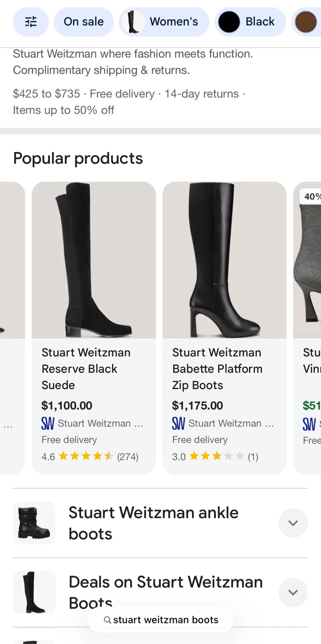Open the Babette Platform Zip Boots image
Viewport: 321px width, 644px height.
224,260
